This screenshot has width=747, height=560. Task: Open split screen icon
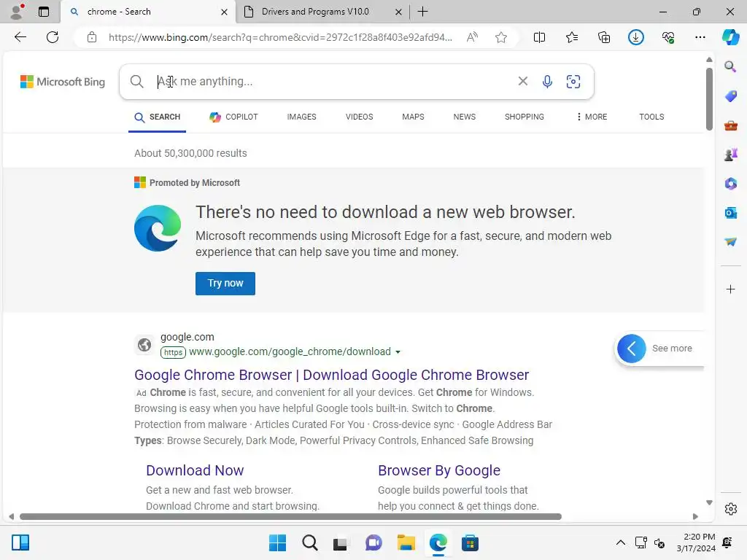pos(539,37)
